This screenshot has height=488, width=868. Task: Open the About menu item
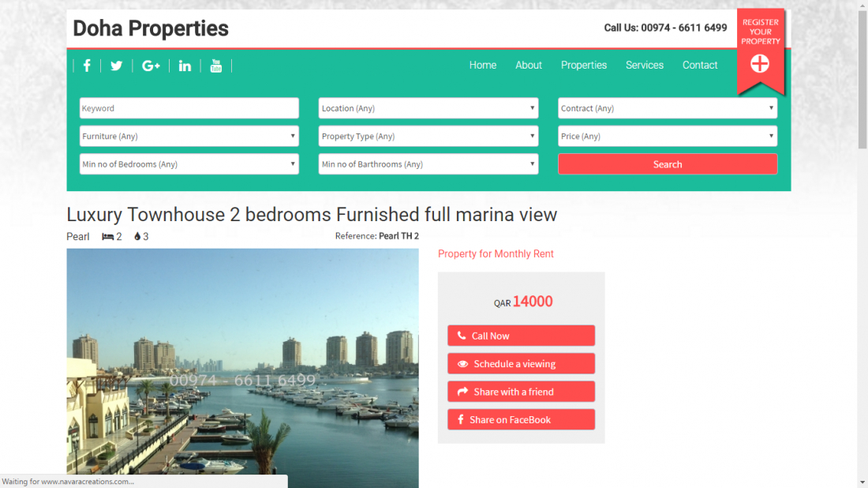tap(529, 66)
